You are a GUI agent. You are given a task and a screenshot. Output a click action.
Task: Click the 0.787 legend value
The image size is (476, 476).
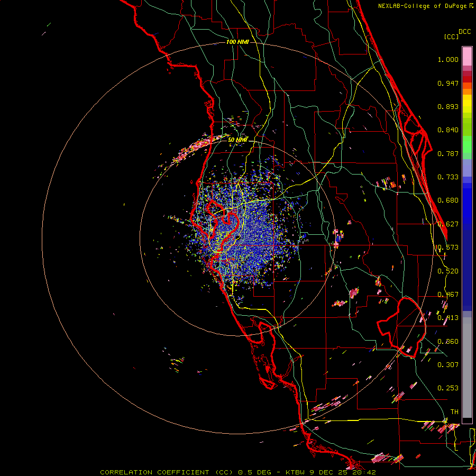448,153
